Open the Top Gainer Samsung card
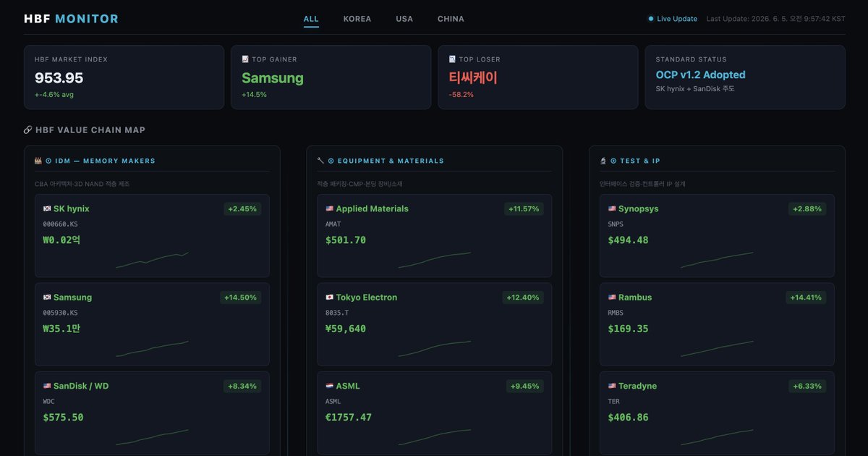 [x=331, y=77]
